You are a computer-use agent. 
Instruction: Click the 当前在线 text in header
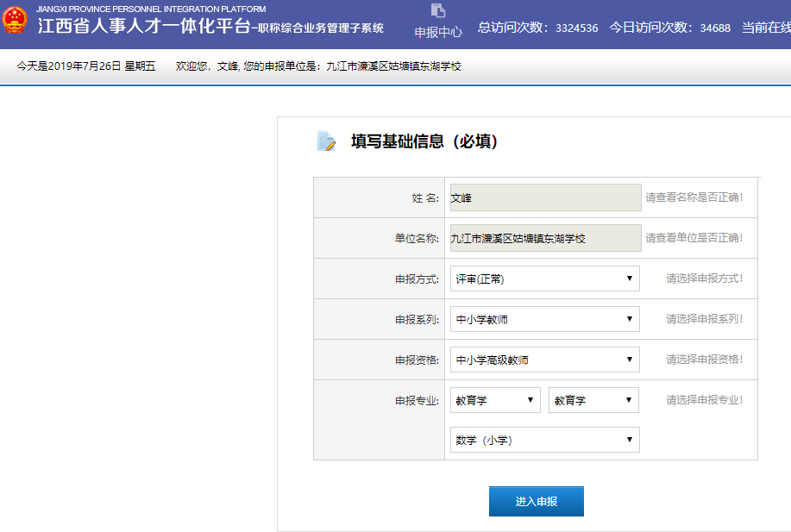[766, 28]
